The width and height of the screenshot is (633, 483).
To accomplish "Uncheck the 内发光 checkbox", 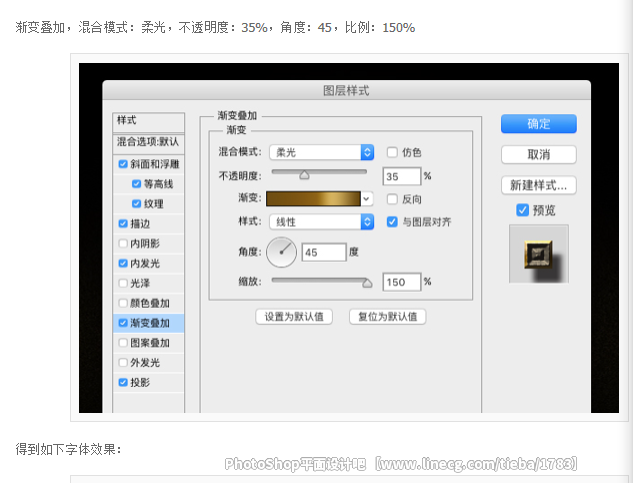I will click(123, 263).
